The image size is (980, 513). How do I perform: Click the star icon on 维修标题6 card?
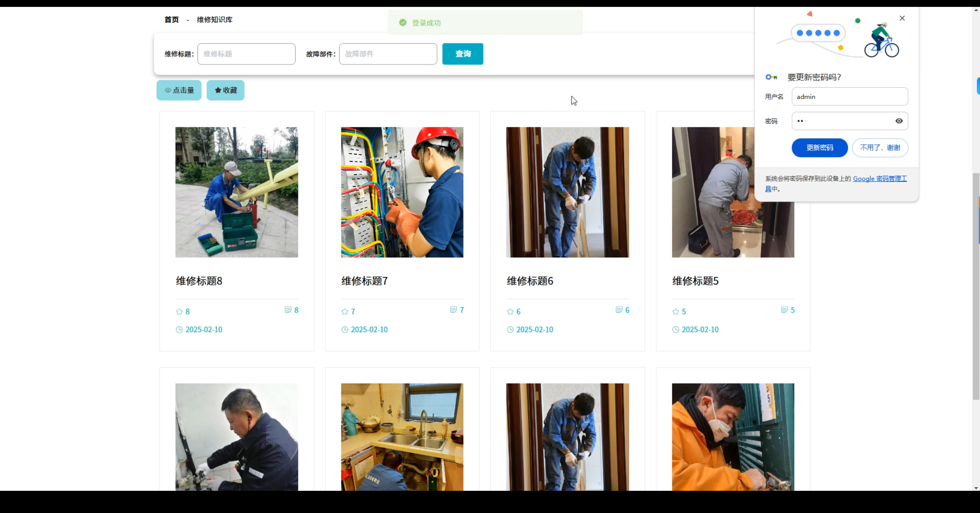[x=510, y=312]
